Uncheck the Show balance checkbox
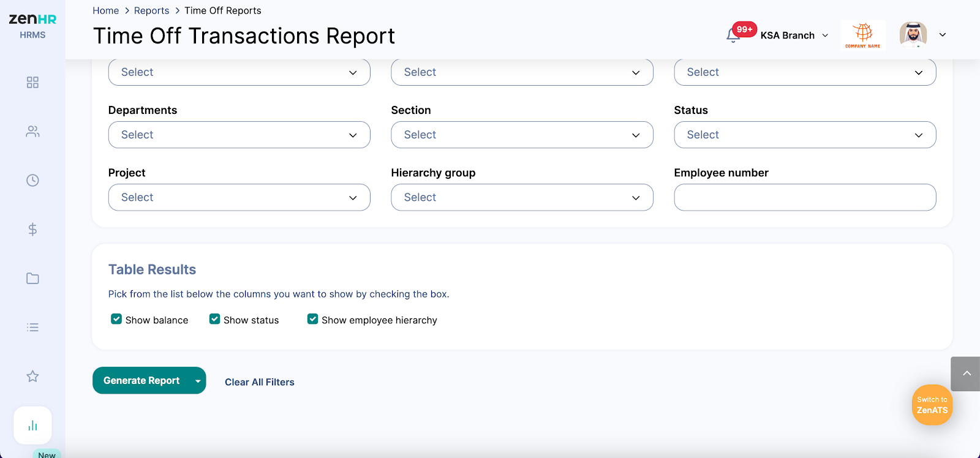Image resolution: width=980 pixels, height=458 pixels. tap(116, 319)
